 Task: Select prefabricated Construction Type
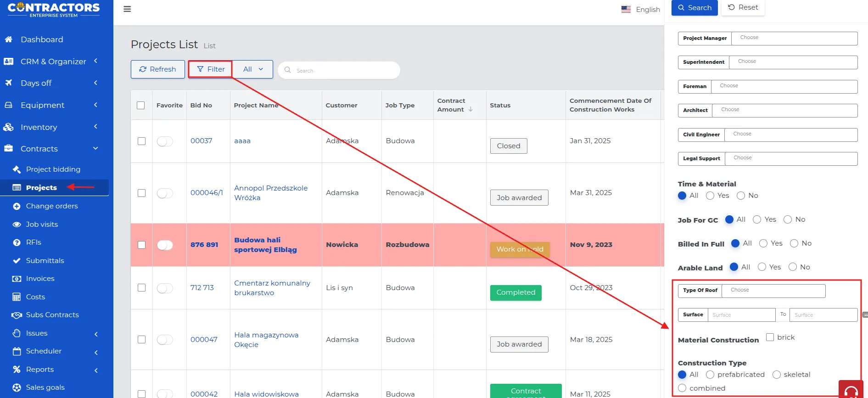(710, 375)
